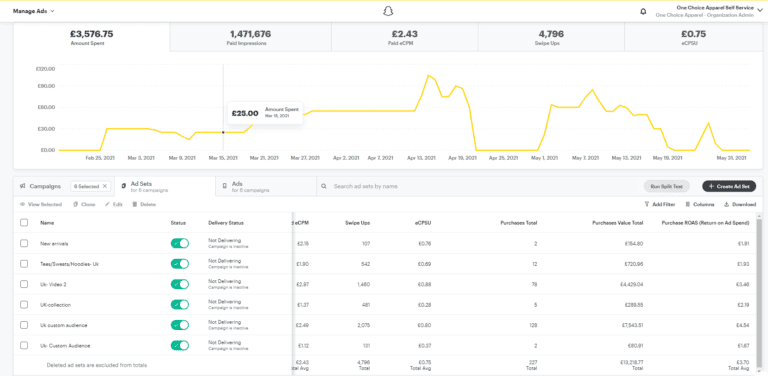Click the chart data point at Mar 15
768x376 pixels.
point(223,132)
